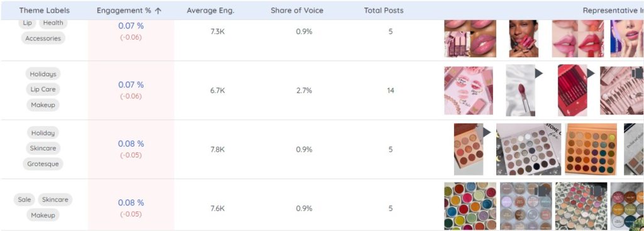Choose the Sale theme tag
644x231 pixels.
(25, 200)
